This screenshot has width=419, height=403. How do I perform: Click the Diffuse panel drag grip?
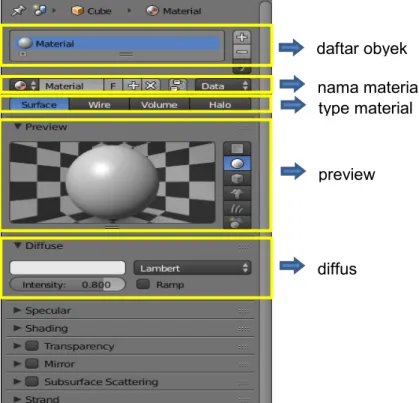(243, 247)
